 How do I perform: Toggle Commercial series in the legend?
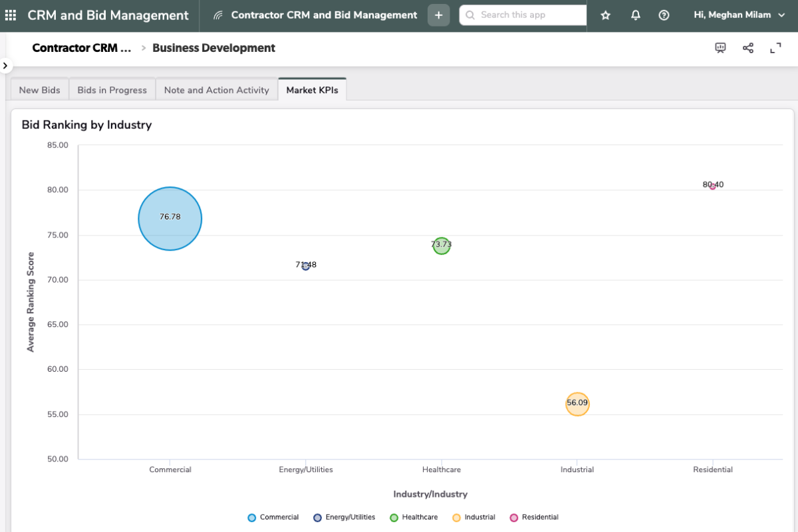pyautogui.click(x=273, y=517)
